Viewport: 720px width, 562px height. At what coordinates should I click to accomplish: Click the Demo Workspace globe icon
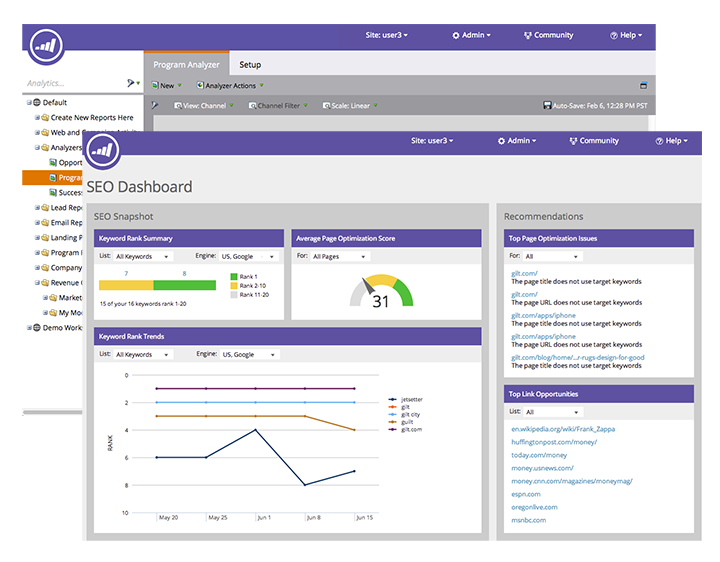click(37, 328)
